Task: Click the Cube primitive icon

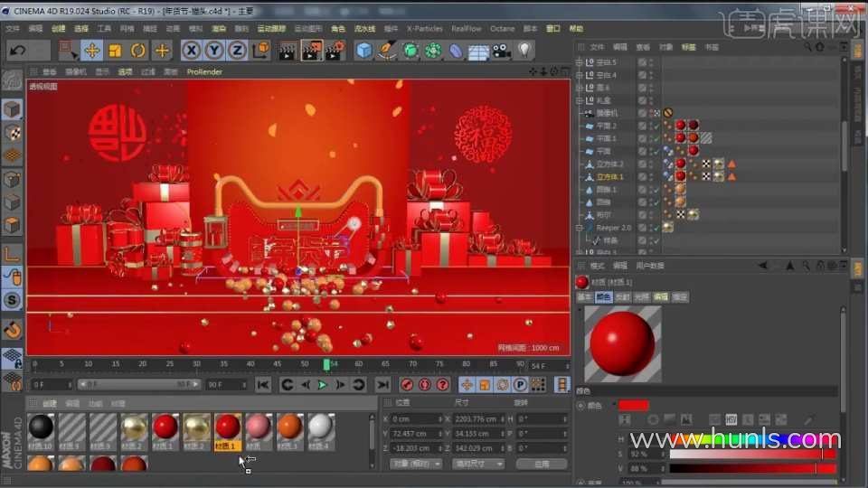Action: click(x=363, y=51)
